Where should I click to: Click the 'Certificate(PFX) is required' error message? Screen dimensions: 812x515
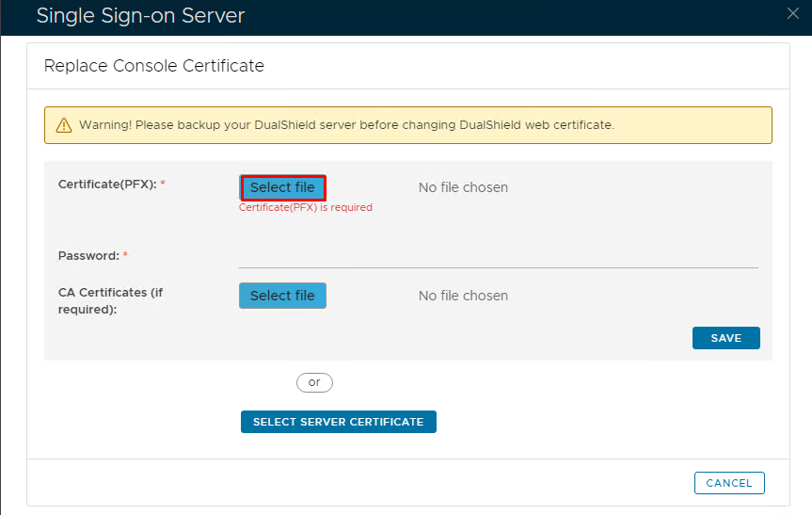pos(306,207)
